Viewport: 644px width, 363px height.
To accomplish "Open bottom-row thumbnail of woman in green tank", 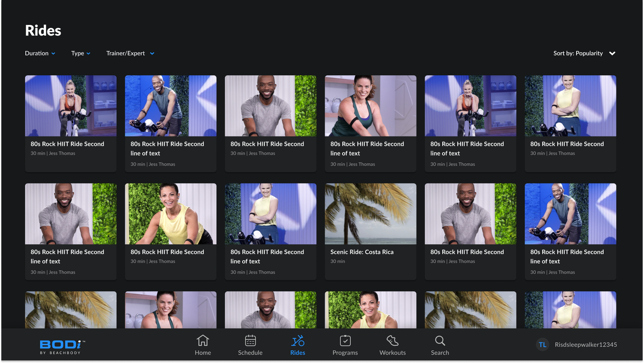I will tap(171, 310).
